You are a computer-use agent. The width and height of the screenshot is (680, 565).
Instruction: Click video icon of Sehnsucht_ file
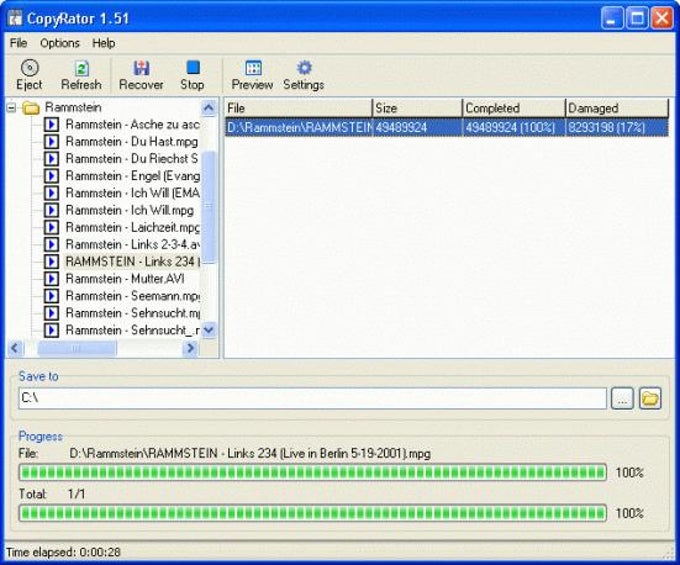pyautogui.click(x=51, y=330)
